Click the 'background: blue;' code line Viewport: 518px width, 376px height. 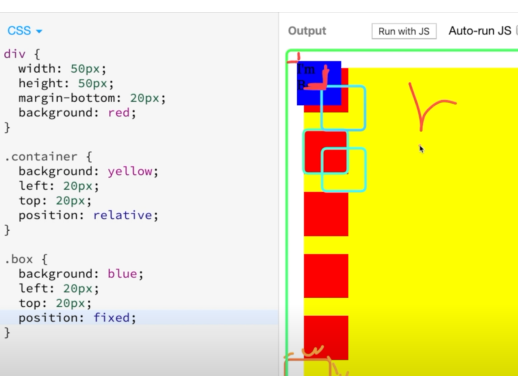(x=81, y=274)
